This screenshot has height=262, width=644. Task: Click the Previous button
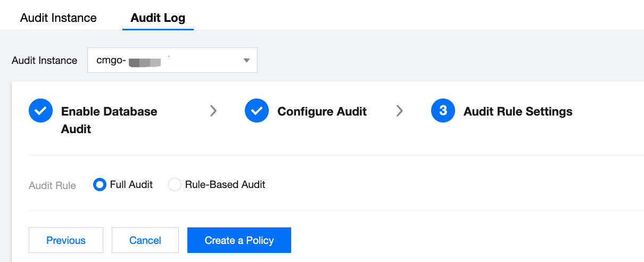coord(66,240)
